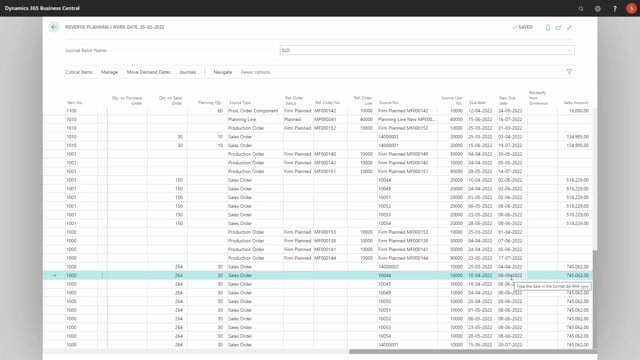The height and width of the screenshot is (360, 640).
Task: Click the Ref. Order No. column header
Action: 327,103
